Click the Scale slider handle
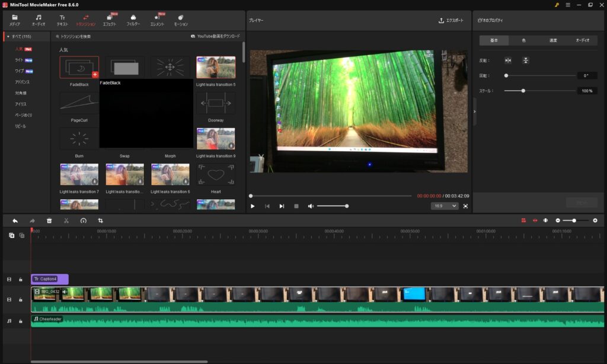 point(523,91)
